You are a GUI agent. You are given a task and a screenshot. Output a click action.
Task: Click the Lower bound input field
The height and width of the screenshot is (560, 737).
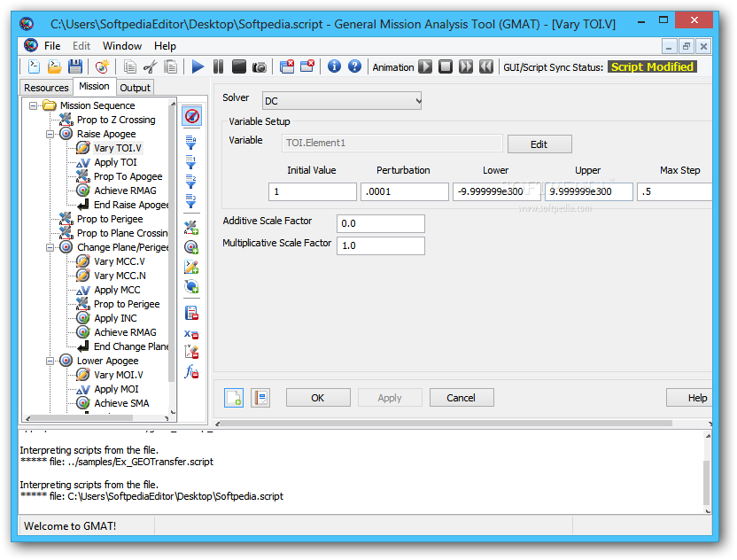pyautogui.click(x=497, y=192)
